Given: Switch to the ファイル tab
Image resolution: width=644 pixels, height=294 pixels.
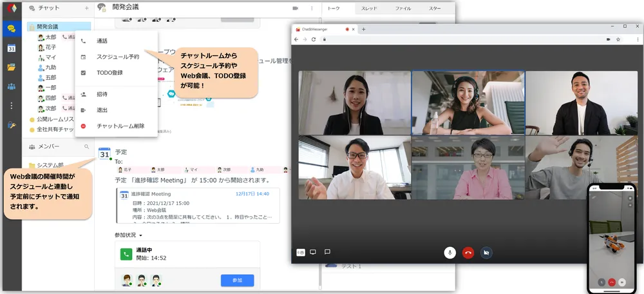Looking at the screenshot, I should pyautogui.click(x=403, y=8).
